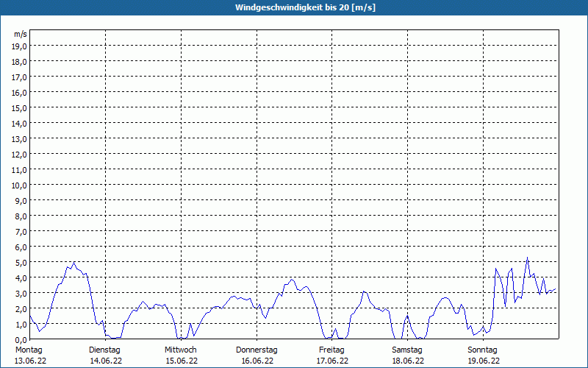Click the '7,0' y-axis label
Image resolution: width=588 pixels, height=368 pixels.
(21, 232)
